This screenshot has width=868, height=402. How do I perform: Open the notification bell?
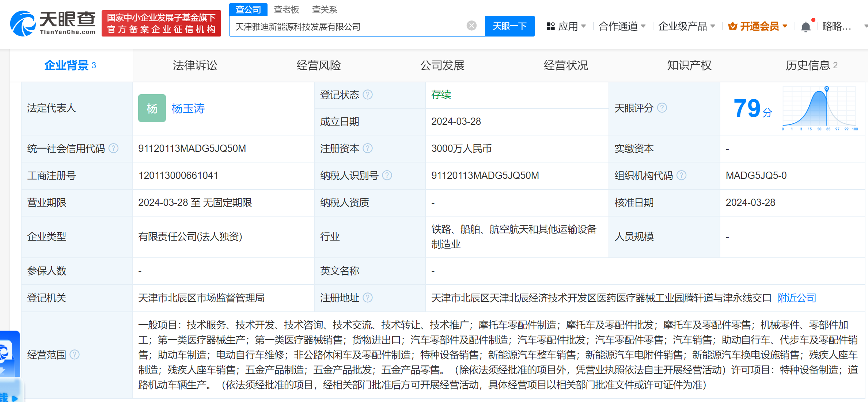806,27
